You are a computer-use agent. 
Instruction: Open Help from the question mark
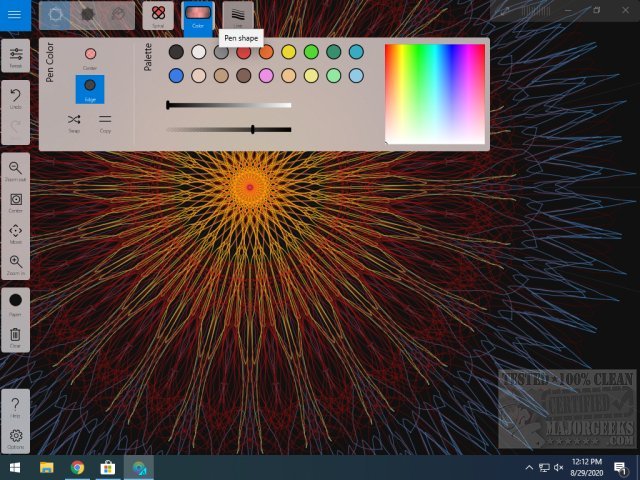coord(16,407)
